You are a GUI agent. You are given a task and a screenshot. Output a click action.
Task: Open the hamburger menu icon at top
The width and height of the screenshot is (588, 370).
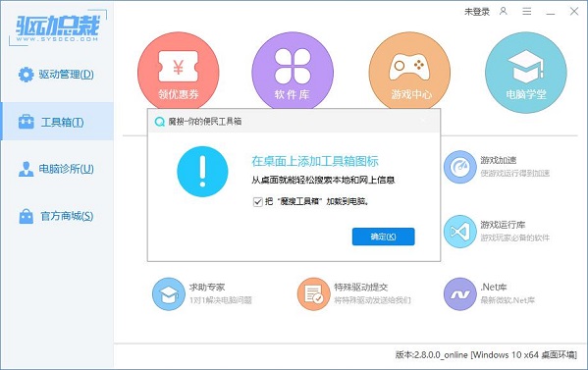coord(527,11)
